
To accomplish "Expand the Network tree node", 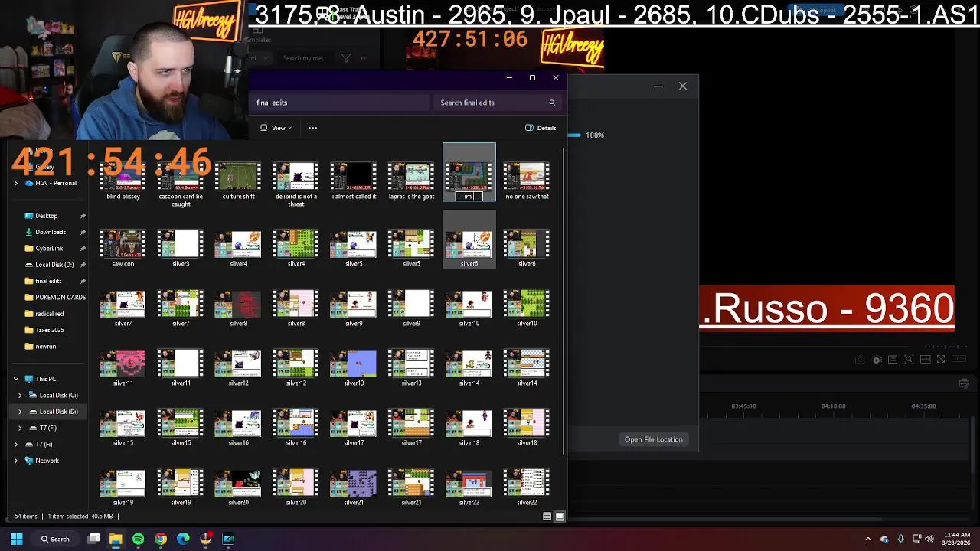I will (16, 461).
